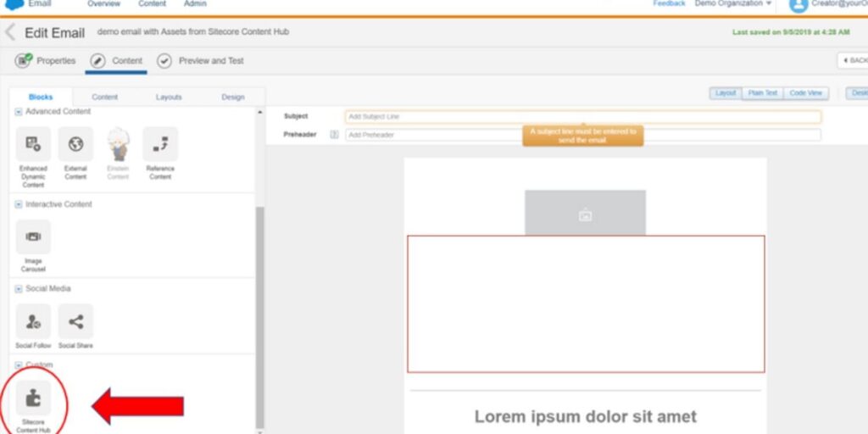Screen dimensions: 868x434
Task: Switch to the Design tab
Action: (x=233, y=97)
